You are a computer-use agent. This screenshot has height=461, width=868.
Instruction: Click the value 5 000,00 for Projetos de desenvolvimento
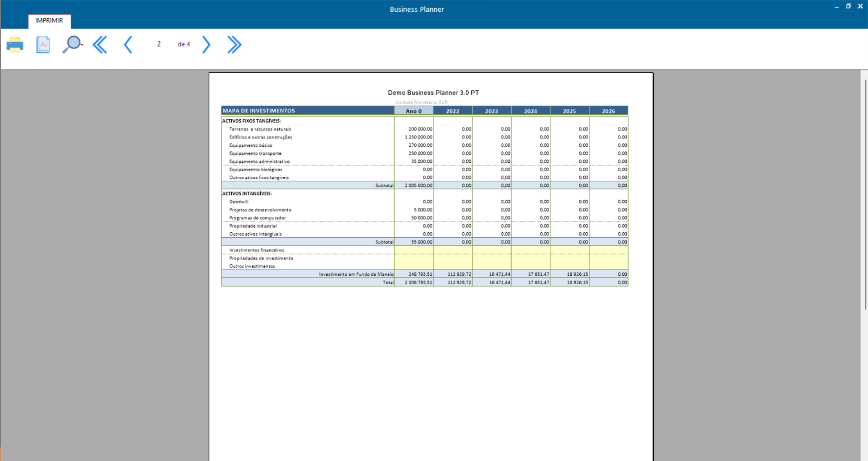pos(423,210)
